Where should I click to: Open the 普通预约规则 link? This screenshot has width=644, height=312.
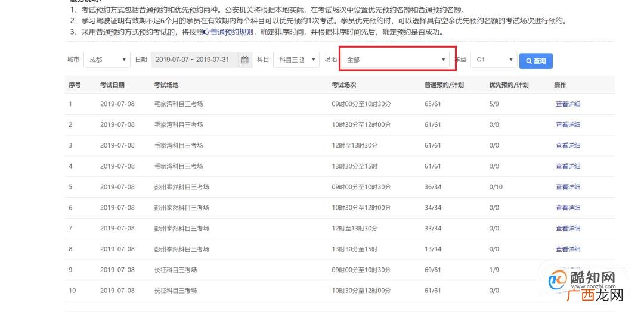point(231,32)
